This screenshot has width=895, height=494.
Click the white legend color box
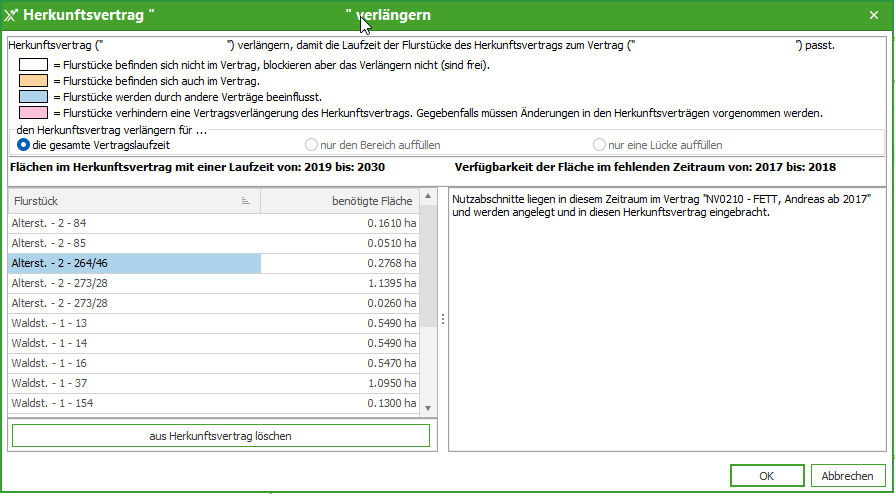click(34, 65)
